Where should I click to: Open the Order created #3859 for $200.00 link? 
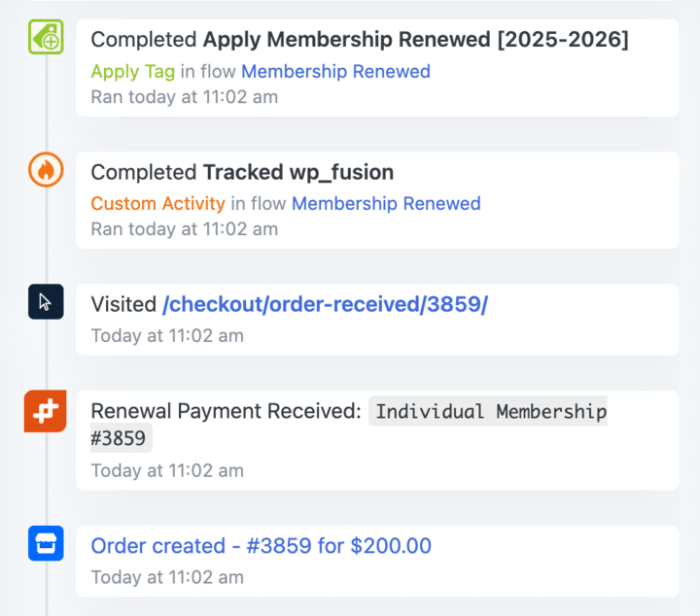click(261, 546)
